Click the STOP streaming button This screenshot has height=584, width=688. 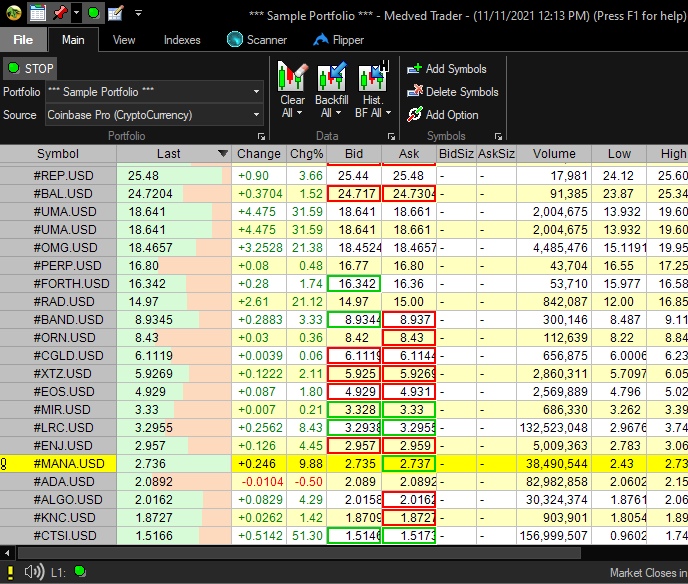point(30,68)
